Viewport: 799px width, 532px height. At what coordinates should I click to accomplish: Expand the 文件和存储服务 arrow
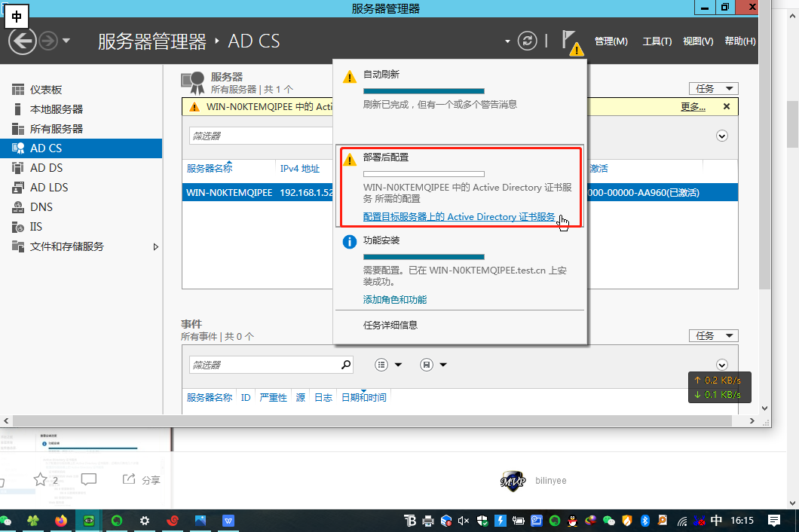point(156,246)
